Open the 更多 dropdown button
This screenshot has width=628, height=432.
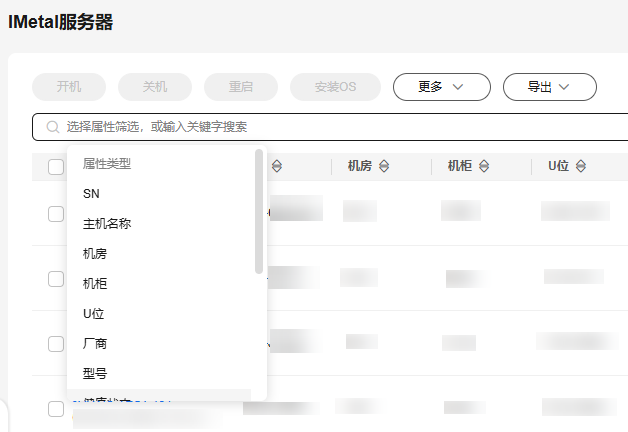(442, 87)
